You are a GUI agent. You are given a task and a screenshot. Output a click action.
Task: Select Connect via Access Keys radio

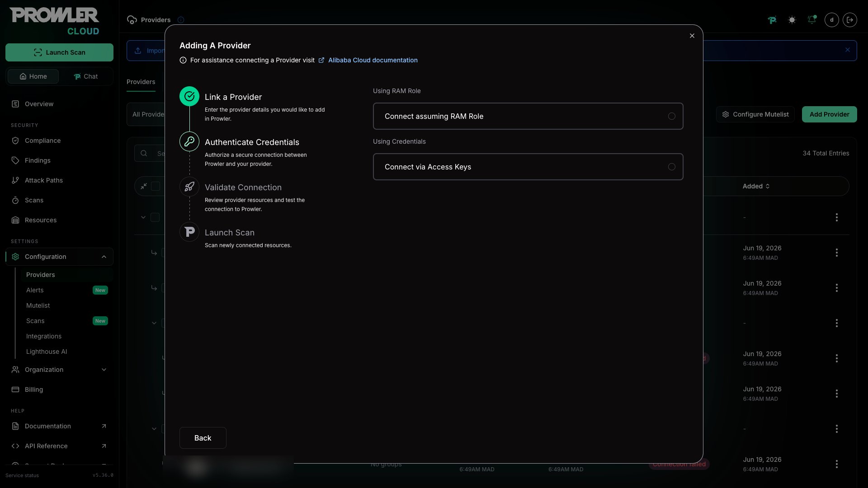pyautogui.click(x=672, y=167)
